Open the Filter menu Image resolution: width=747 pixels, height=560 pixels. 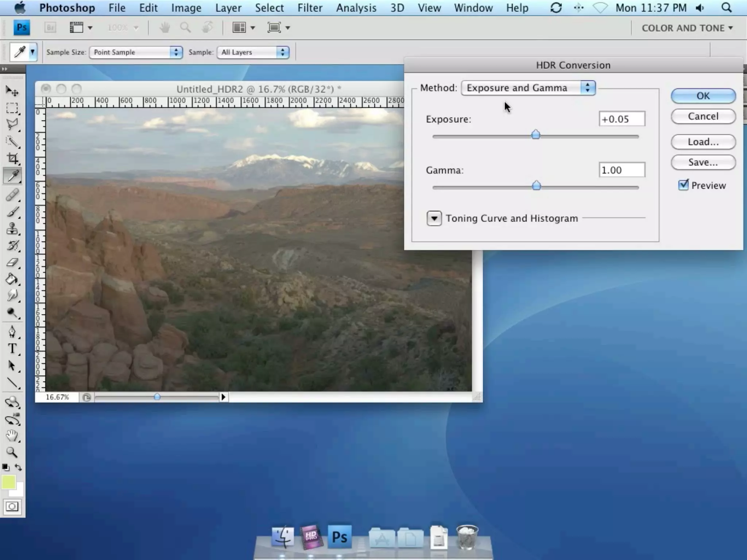(310, 8)
